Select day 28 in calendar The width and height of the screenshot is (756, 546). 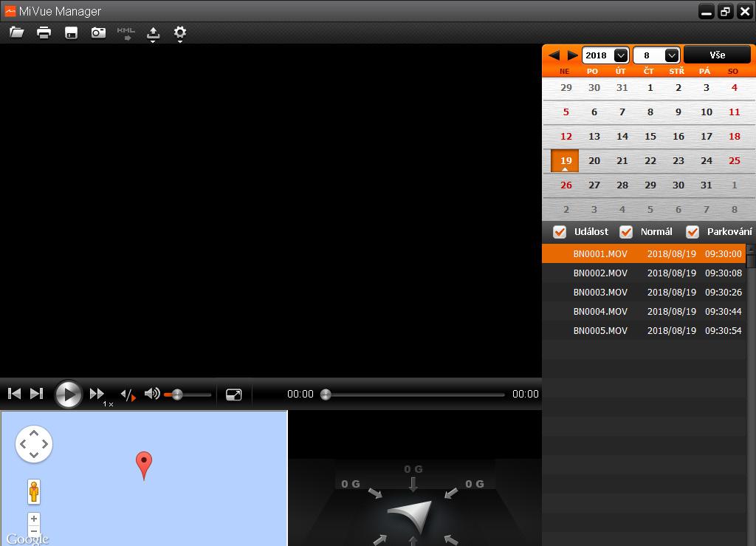pos(622,185)
